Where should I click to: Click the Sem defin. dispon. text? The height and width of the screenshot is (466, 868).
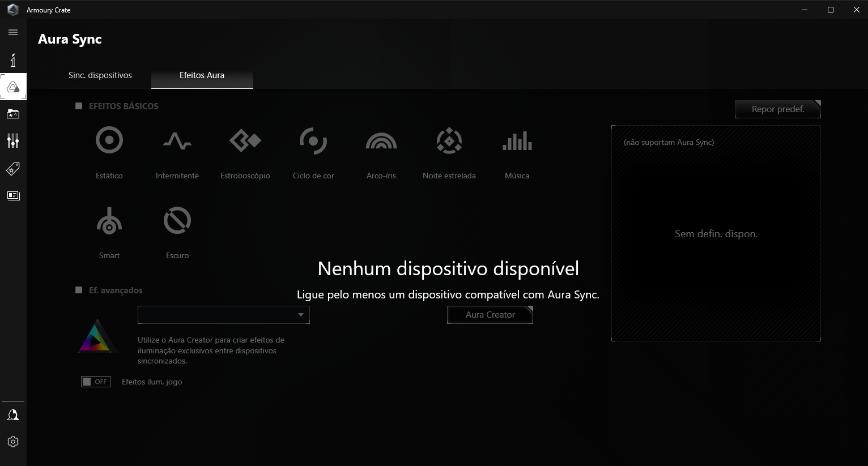pyautogui.click(x=716, y=234)
